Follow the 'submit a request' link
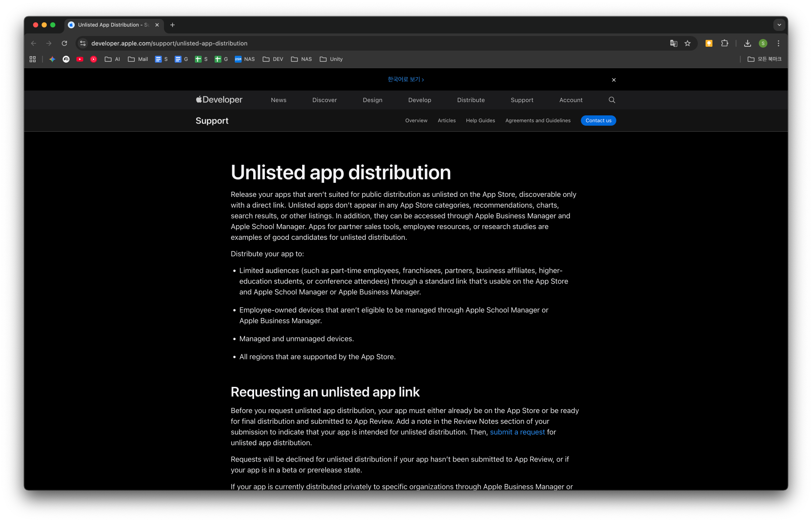 pyautogui.click(x=517, y=432)
